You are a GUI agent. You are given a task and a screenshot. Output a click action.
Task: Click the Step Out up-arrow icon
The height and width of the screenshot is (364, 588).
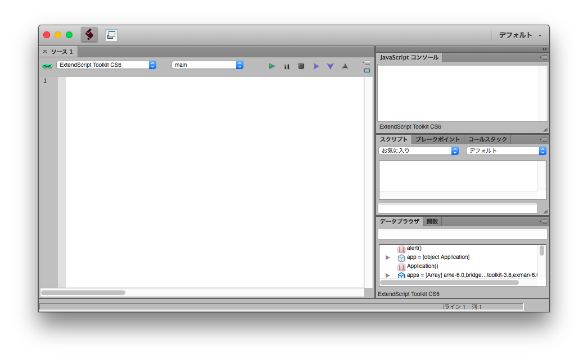pos(345,66)
